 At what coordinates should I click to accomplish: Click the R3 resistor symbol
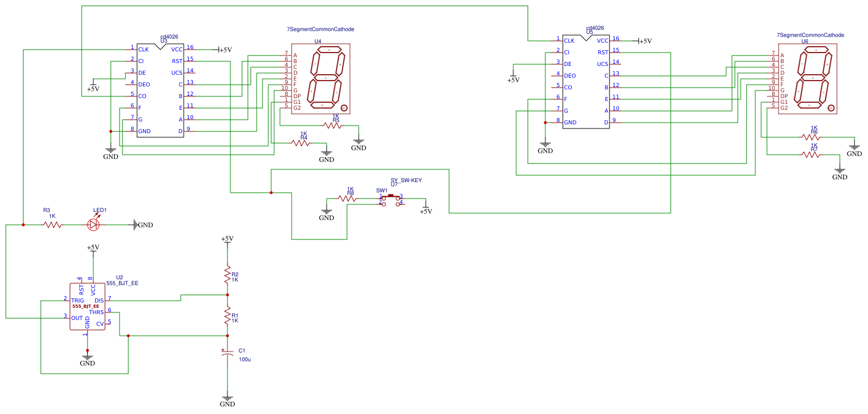(52, 224)
